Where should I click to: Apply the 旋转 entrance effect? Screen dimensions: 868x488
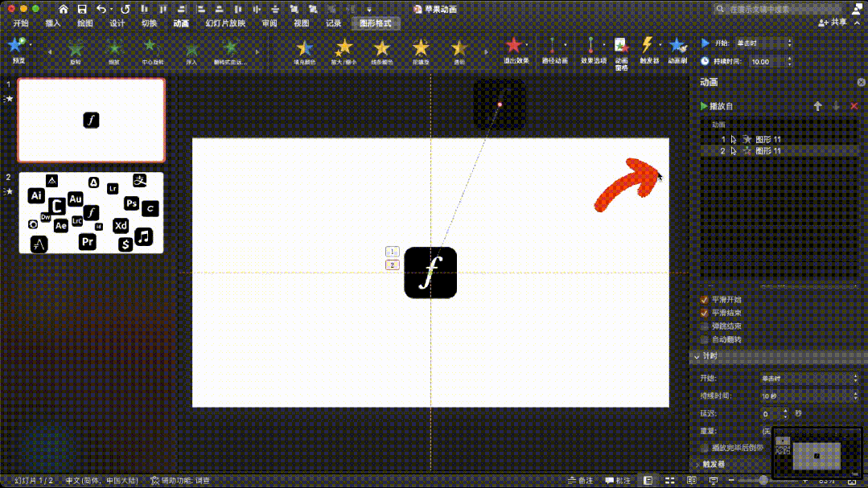76,52
